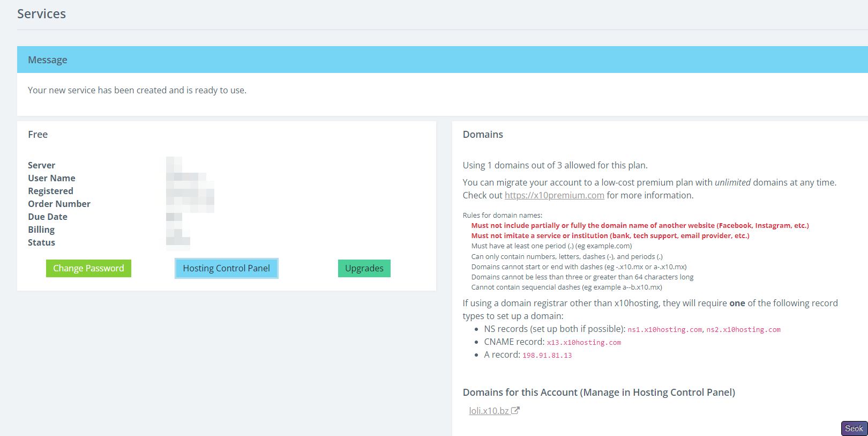Viewport: 868px width, 436px height.
Task: Click the Due Date label
Action: (48, 217)
